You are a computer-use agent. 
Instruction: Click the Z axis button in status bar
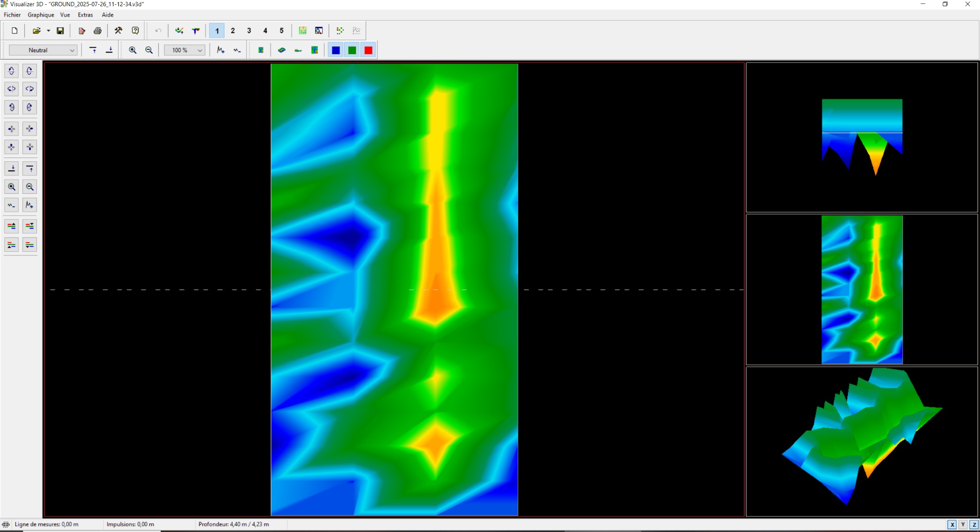click(974, 524)
